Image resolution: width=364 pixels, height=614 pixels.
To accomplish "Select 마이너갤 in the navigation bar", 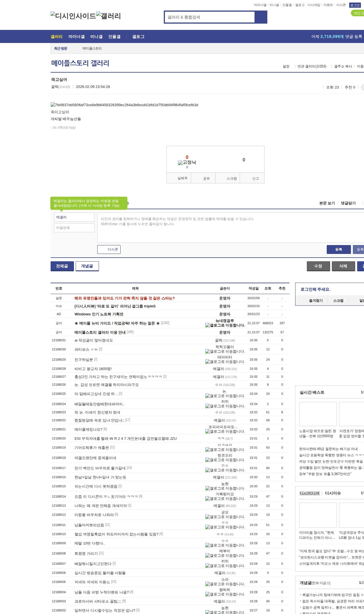I will click(x=76, y=37).
